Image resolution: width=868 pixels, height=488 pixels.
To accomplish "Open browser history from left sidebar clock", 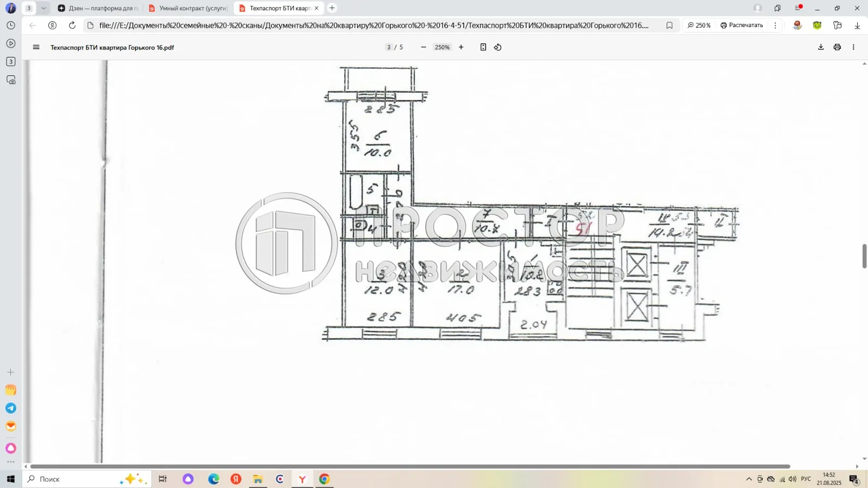I will [x=10, y=25].
